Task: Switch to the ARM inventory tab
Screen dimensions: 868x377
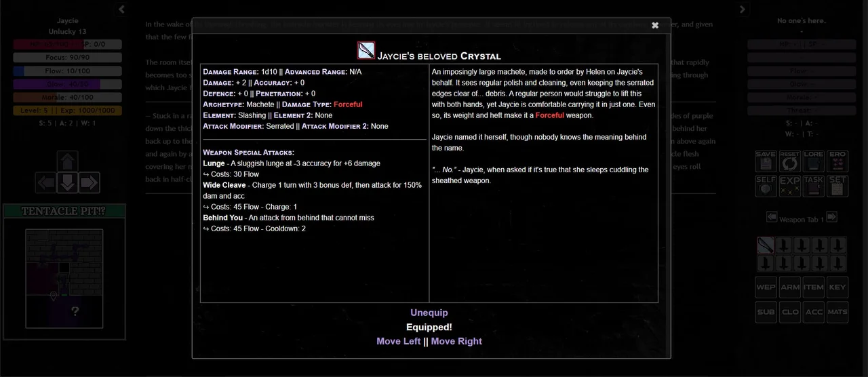Action: tap(789, 287)
